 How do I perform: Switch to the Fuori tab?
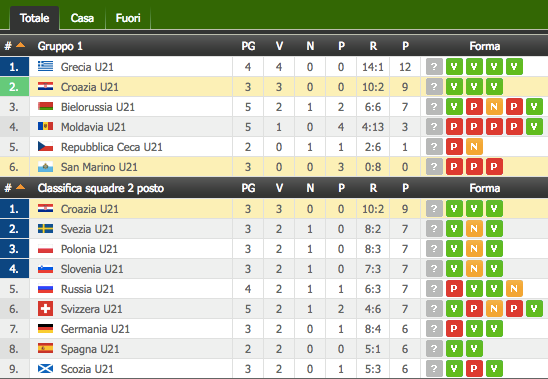pos(128,18)
